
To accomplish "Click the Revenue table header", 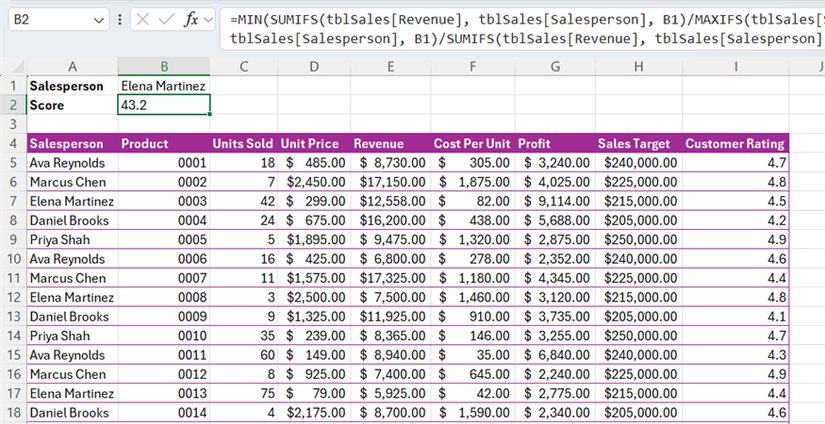I will [x=390, y=144].
